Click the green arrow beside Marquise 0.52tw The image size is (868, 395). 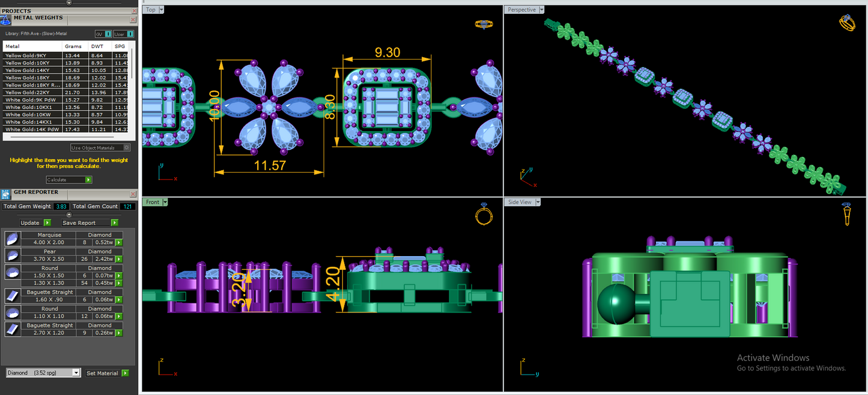[x=119, y=242]
